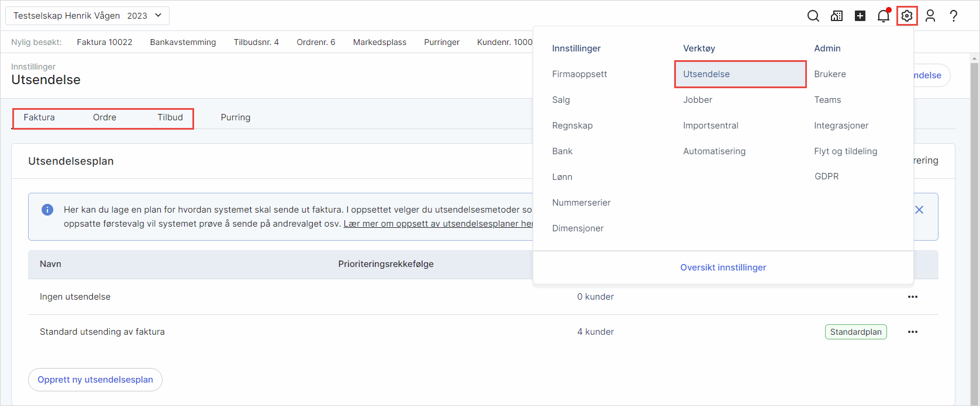Click the plus create-new icon
This screenshot has height=406, width=980.
pyautogui.click(x=860, y=16)
